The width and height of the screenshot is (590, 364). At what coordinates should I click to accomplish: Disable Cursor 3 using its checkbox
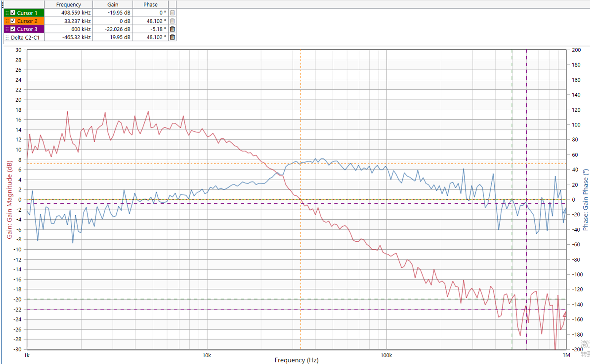[13, 29]
